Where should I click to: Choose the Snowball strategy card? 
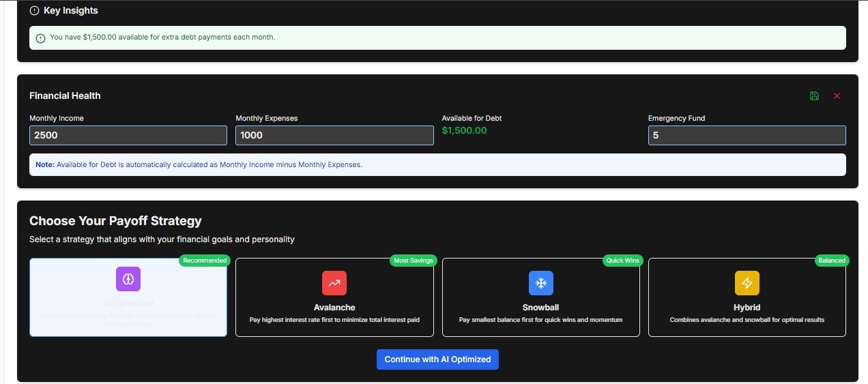point(541,297)
